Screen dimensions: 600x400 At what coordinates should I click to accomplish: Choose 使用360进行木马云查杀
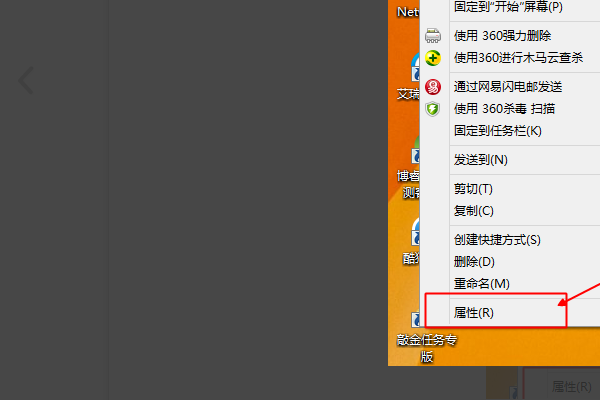tap(518, 58)
